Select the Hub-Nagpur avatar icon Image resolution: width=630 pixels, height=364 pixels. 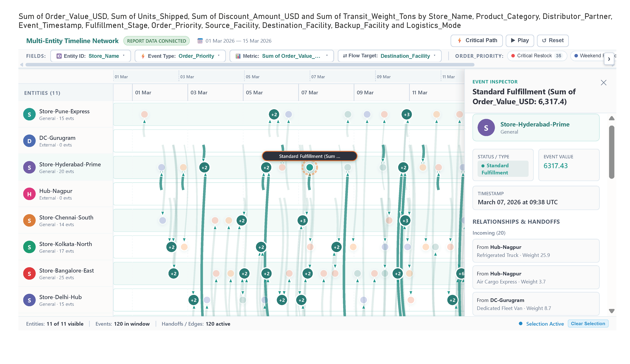coord(29,194)
